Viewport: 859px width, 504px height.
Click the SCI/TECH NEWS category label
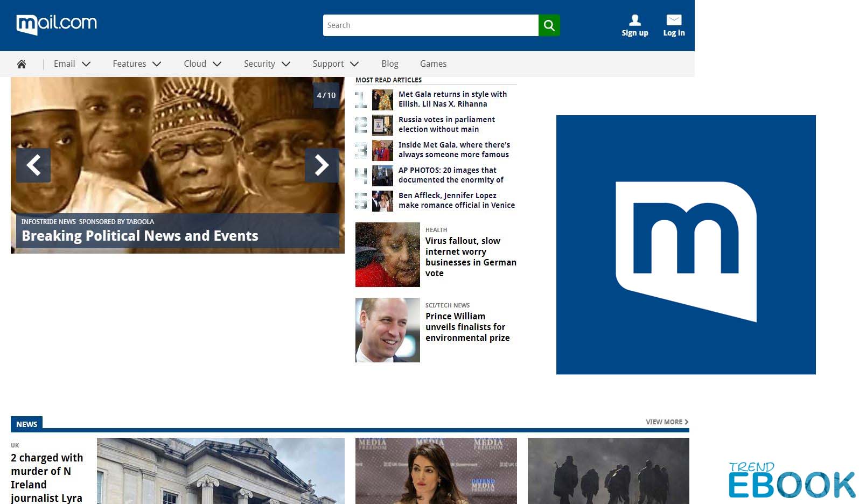tap(448, 305)
